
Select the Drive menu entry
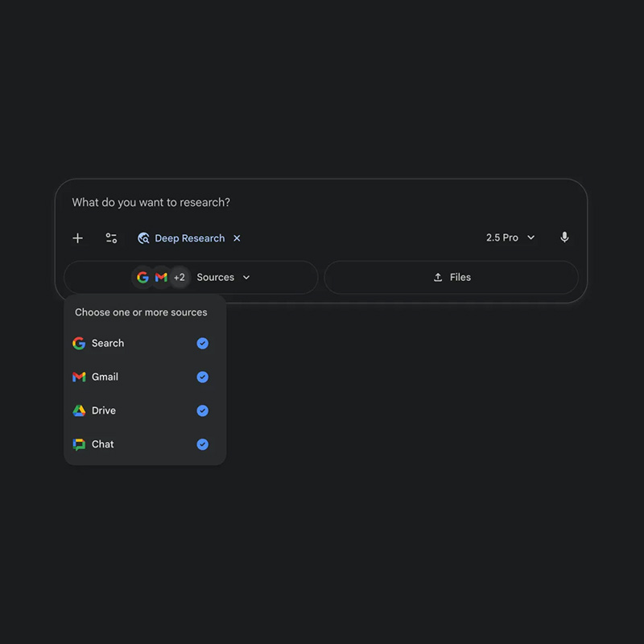145,411
